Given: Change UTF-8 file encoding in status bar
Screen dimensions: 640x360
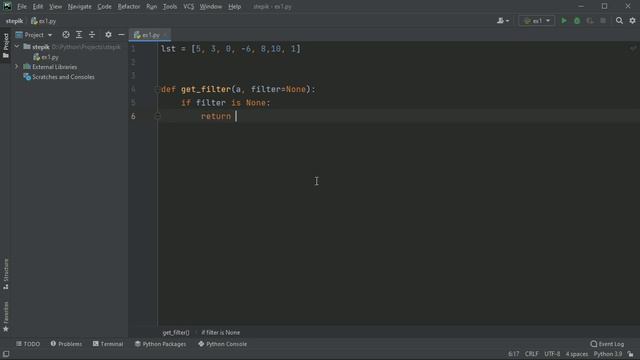Looking at the screenshot, I should pos(552,354).
